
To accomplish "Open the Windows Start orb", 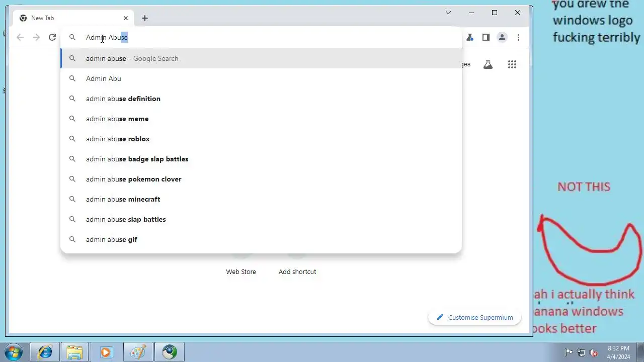I will (14, 352).
